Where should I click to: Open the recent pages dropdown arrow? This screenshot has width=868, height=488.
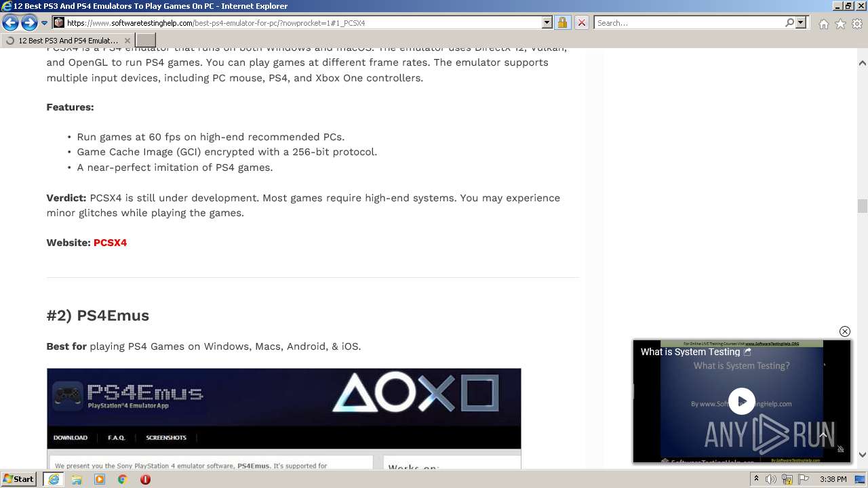44,23
